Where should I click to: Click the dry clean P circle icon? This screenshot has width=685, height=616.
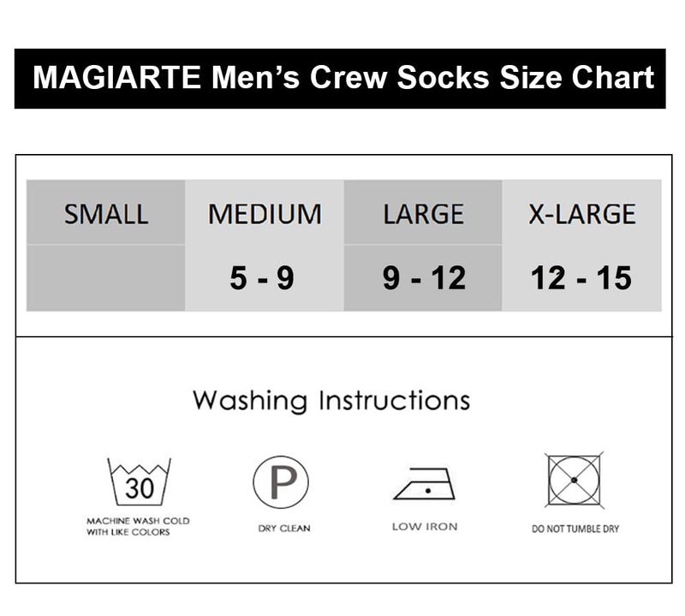coord(281,482)
